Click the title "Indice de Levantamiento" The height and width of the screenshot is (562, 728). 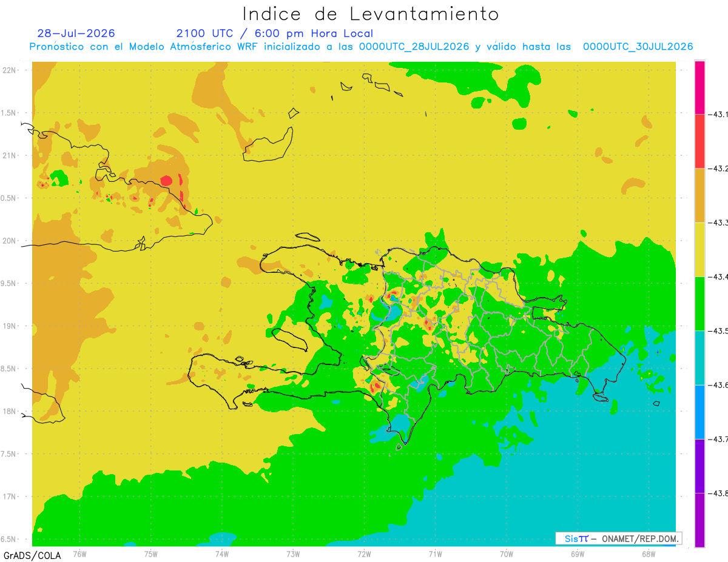[x=370, y=14]
